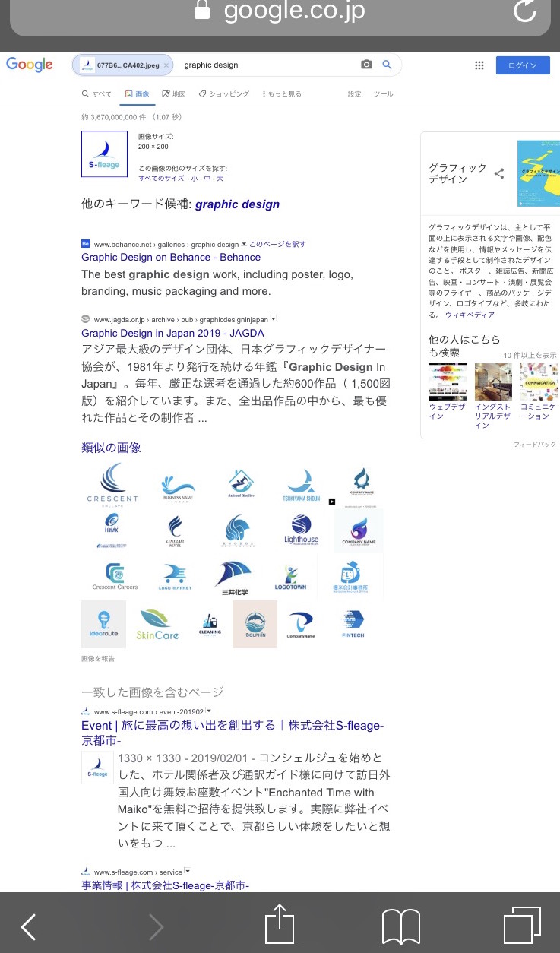Click the blue search magnifier icon
Screen dimensions: 560x953
coord(387,65)
